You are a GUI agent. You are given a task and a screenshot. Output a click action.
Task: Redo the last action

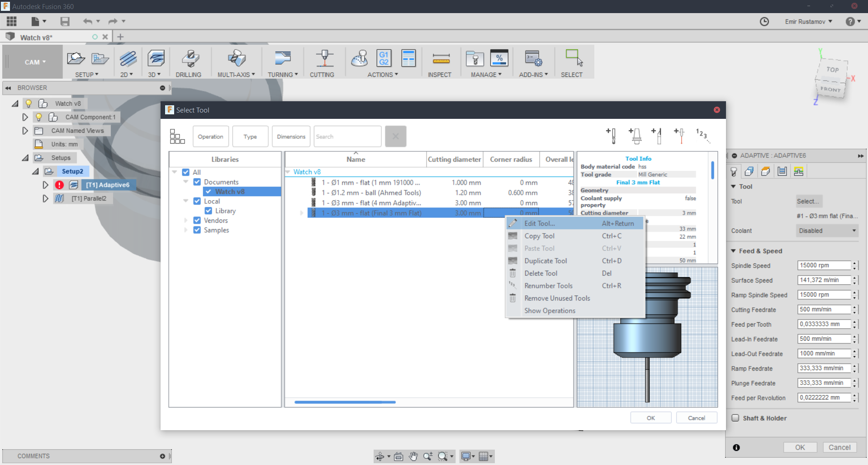point(113,21)
